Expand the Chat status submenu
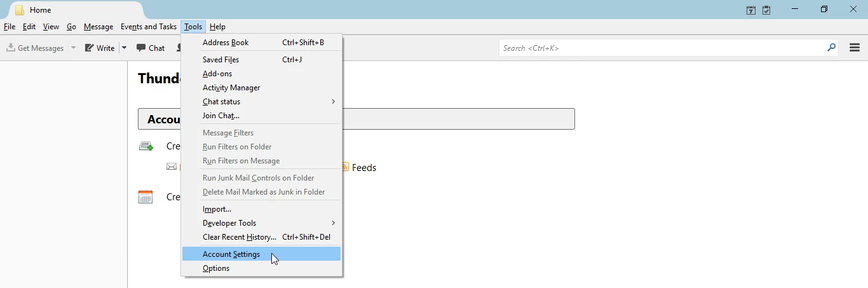The height and width of the screenshot is (288, 868). click(x=262, y=102)
